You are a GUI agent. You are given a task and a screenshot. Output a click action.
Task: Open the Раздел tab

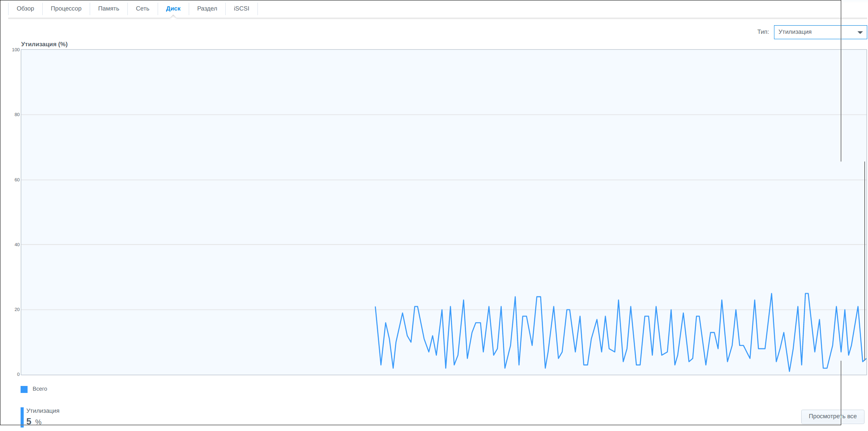(x=207, y=9)
